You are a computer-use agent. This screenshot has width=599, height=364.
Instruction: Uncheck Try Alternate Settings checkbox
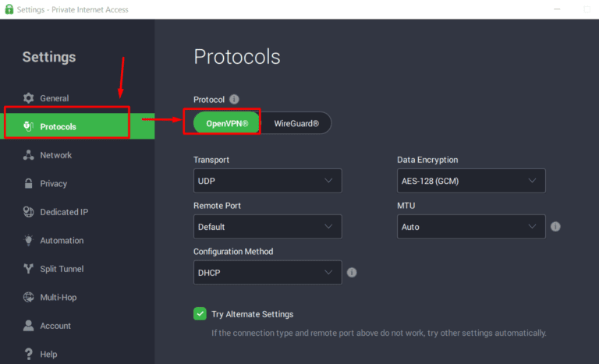tap(200, 314)
